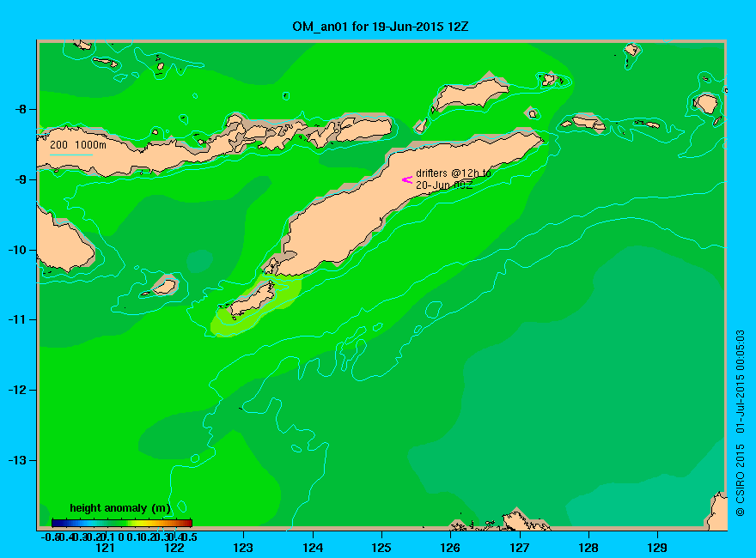Screen dimensions: 756x558
Task: Click the vertical "© CSIRO 2015" timestamp text
Action: [x=740, y=423]
